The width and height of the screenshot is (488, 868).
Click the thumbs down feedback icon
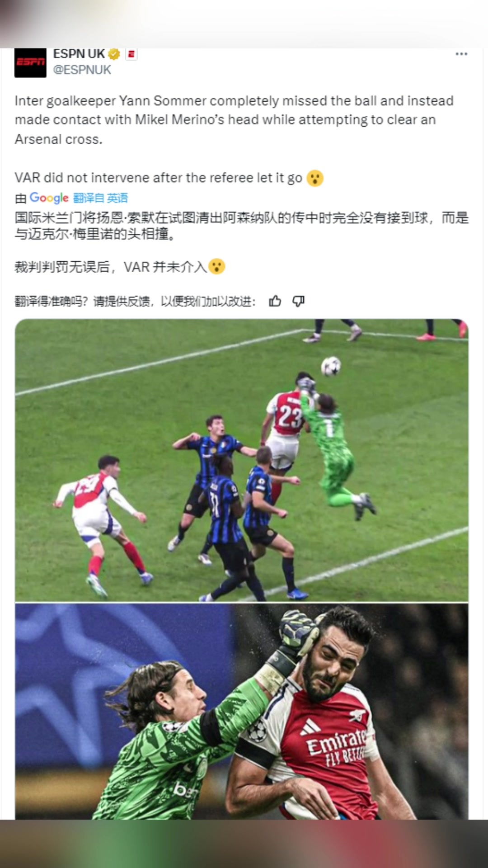point(299,301)
